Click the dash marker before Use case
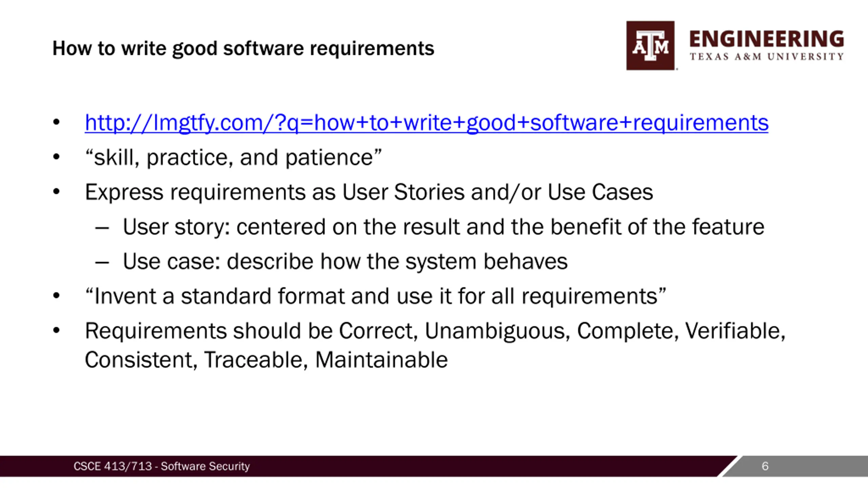 tap(102, 263)
